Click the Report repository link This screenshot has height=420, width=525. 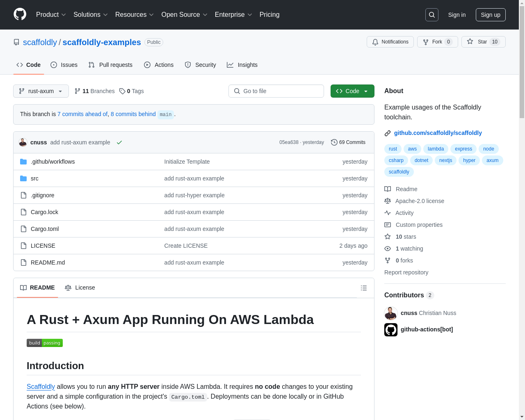click(406, 272)
